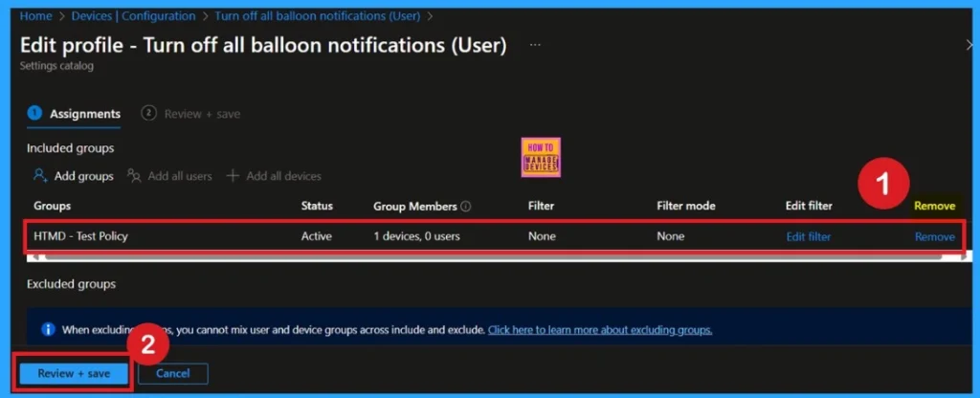Viewport: 980px width, 398px height.
Task: Click the Edit filter column header
Action: point(809,206)
